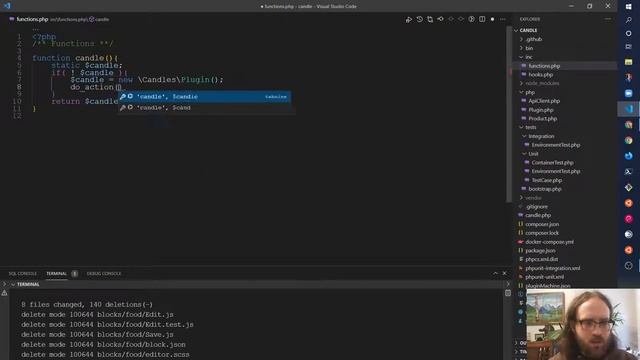Image resolution: width=640 pixels, height=360 pixels.
Task: Click the VS Code logo in title bar
Action: (x=7, y=6)
